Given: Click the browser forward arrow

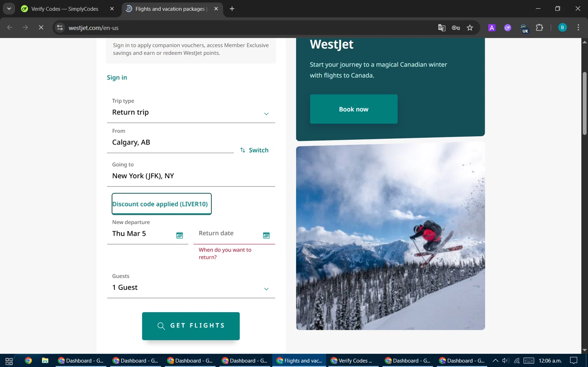Looking at the screenshot, I should 25,27.
